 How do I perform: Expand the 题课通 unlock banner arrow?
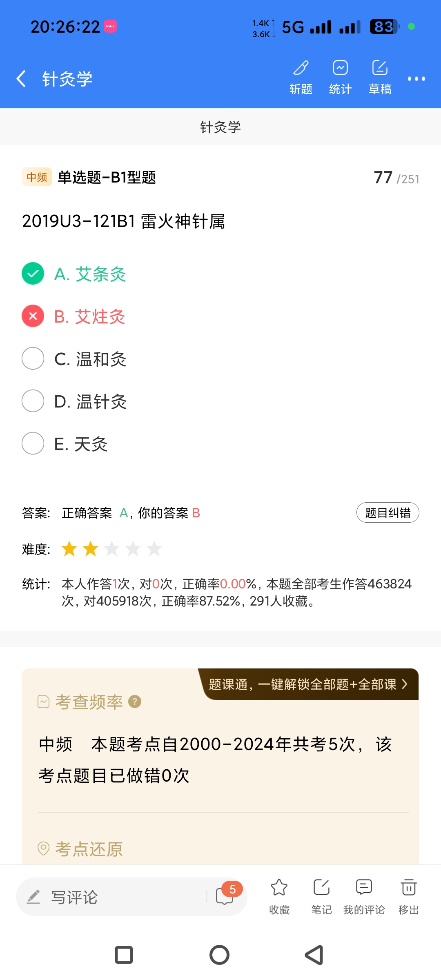point(404,684)
